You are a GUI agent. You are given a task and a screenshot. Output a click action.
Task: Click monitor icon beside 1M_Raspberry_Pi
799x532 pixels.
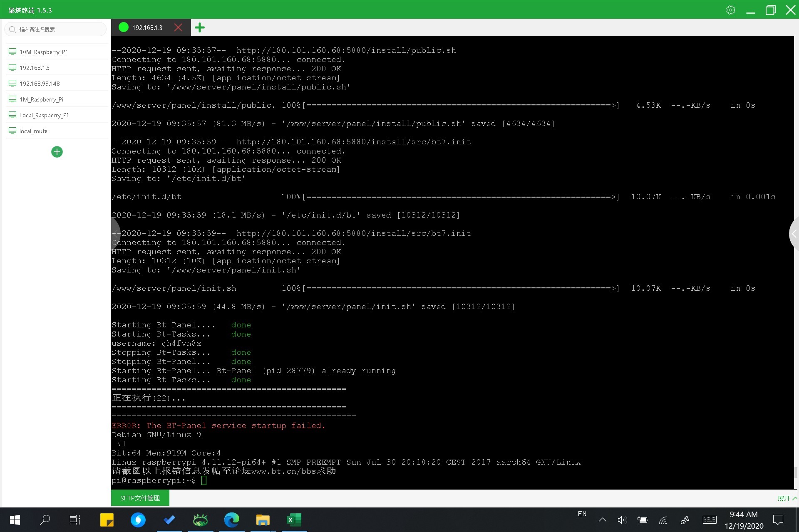point(12,99)
